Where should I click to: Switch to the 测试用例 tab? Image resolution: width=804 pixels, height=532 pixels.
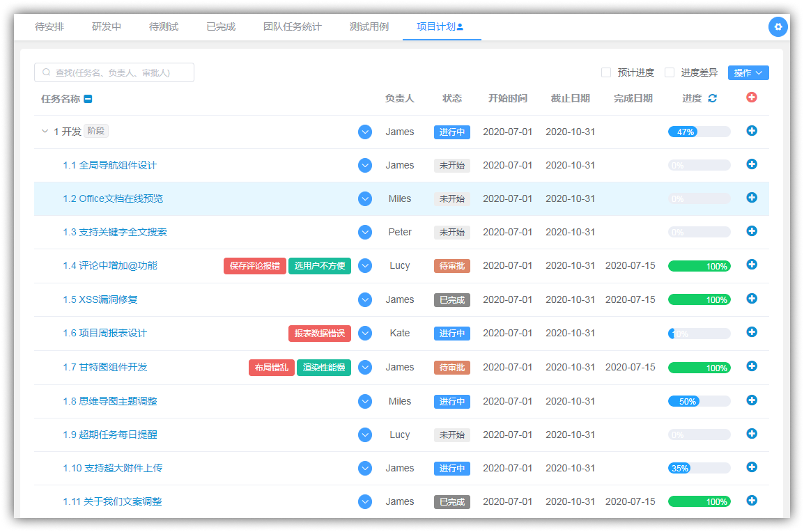coord(369,26)
